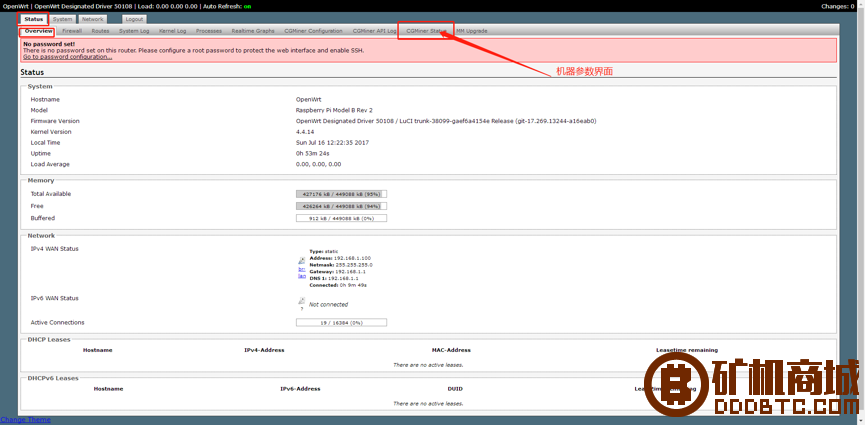This screenshot has width=865, height=425.
Task: Click the 'Gateway: 192.168.1.1' text
Action: tap(337, 272)
